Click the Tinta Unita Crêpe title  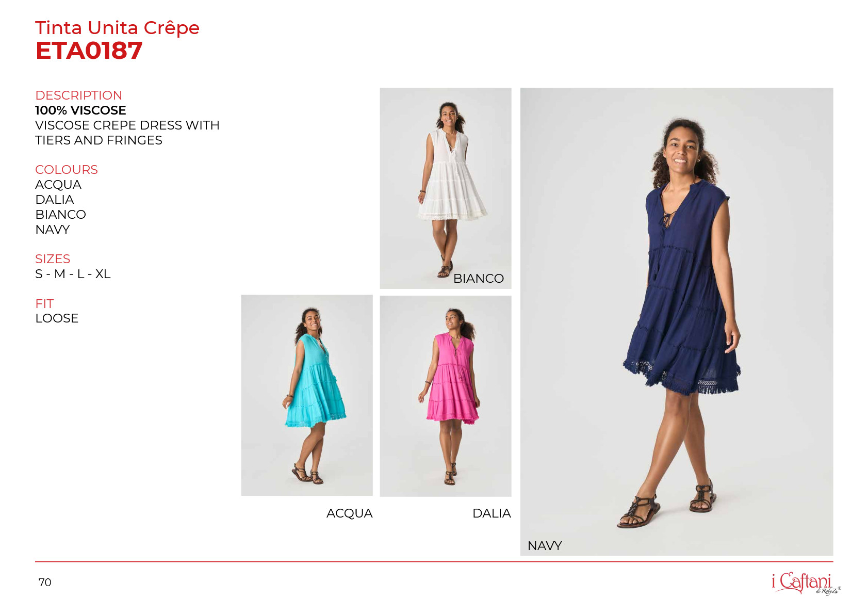click(x=117, y=28)
